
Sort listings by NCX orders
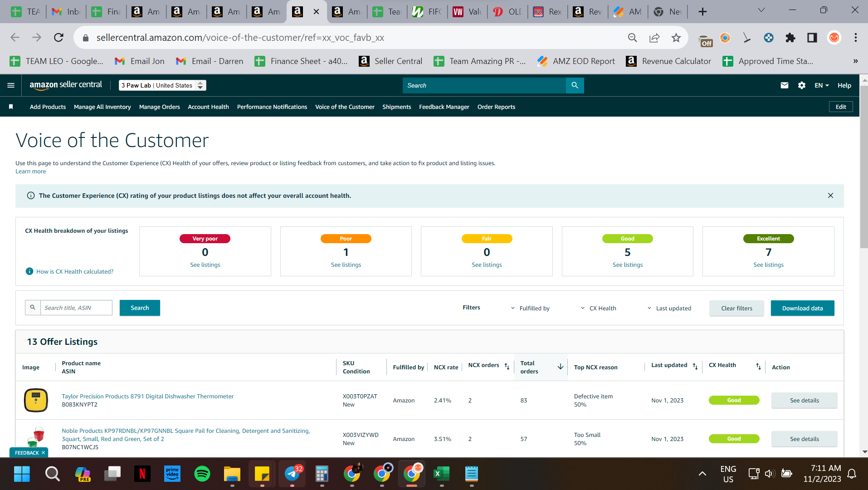pos(507,366)
